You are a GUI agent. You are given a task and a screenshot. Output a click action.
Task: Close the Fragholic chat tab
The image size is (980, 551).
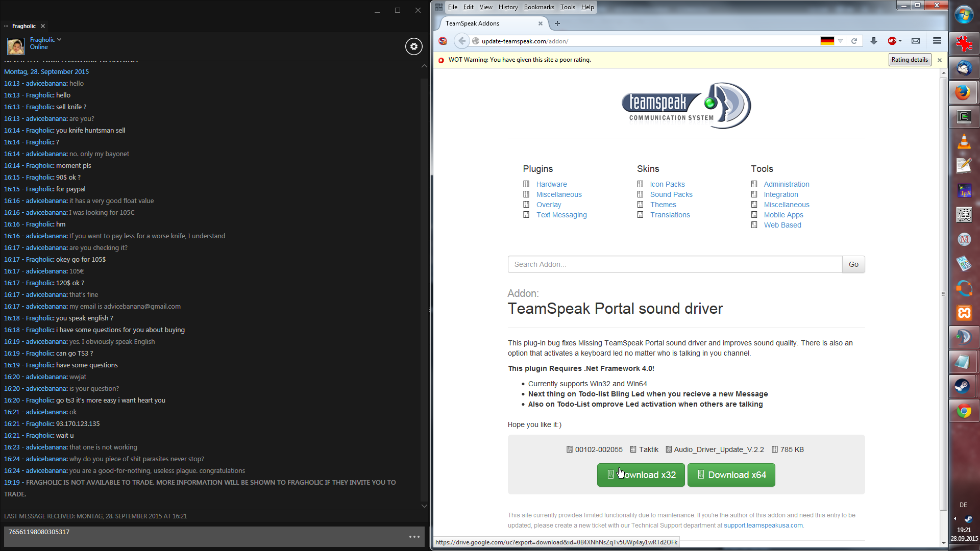click(x=43, y=26)
